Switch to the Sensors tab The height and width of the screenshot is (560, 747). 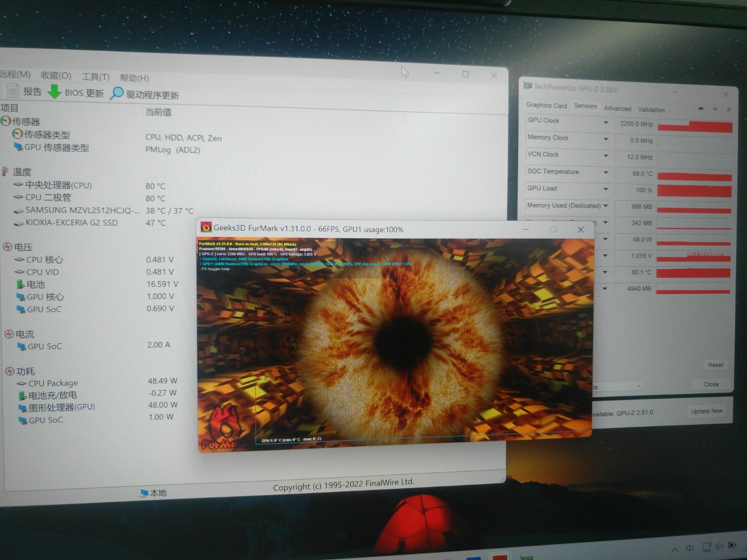(x=585, y=106)
